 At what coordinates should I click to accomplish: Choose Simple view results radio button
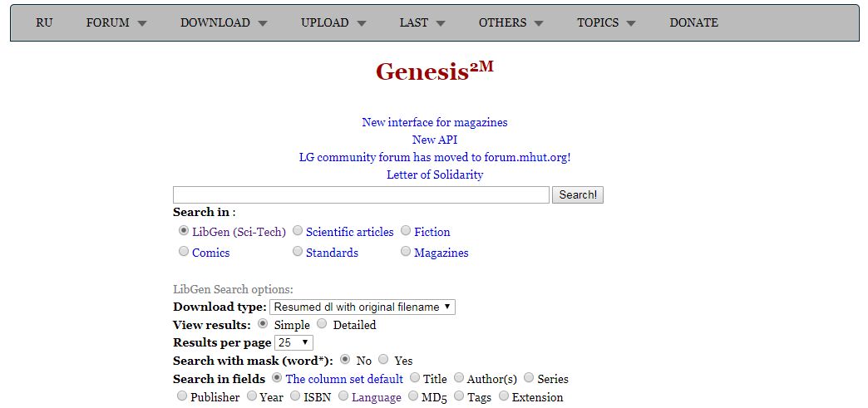click(263, 323)
